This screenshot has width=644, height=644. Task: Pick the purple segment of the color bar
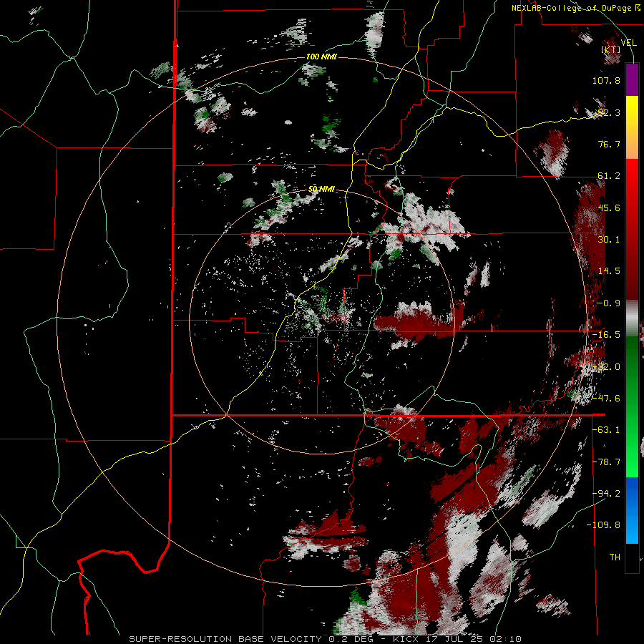pyautogui.click(x=632, y=79)
